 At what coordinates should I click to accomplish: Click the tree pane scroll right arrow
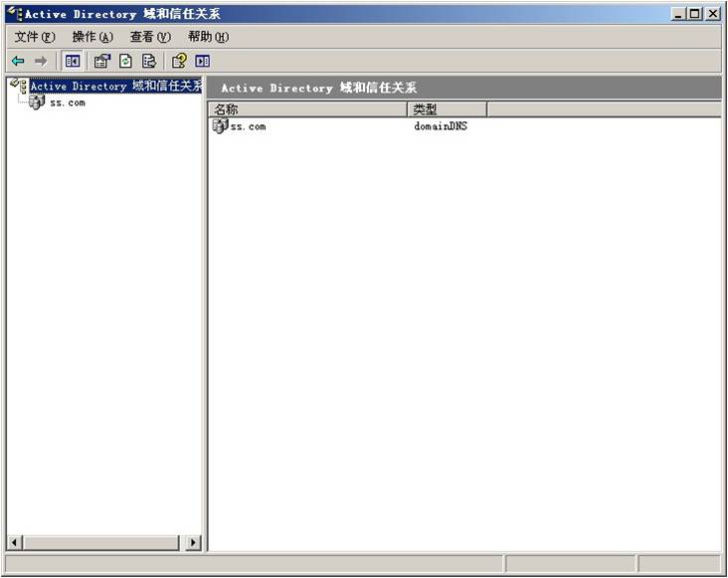(194, 542)
